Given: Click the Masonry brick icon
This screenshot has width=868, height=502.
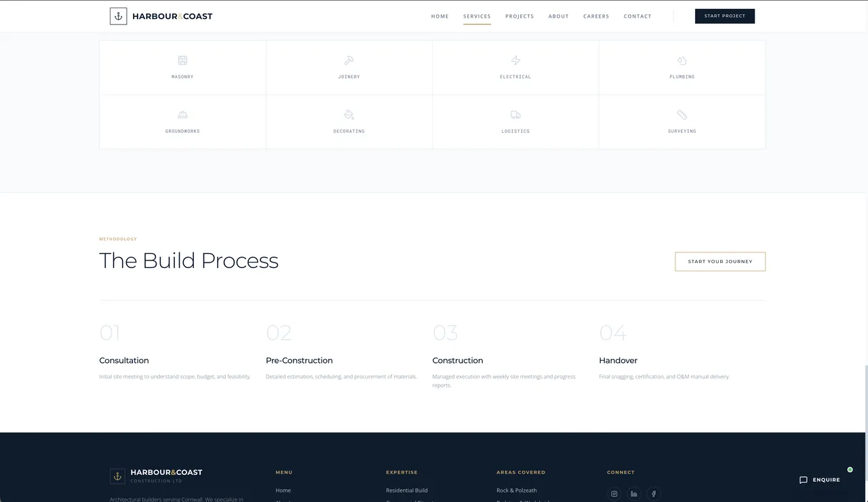Looking at the screenshot, I should [x=182, y=60].
